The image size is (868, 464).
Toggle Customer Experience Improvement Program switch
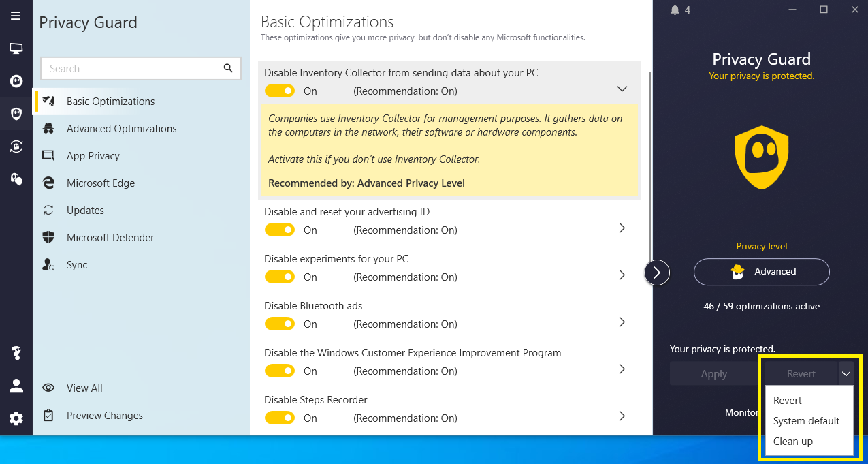tap(280, 371)
